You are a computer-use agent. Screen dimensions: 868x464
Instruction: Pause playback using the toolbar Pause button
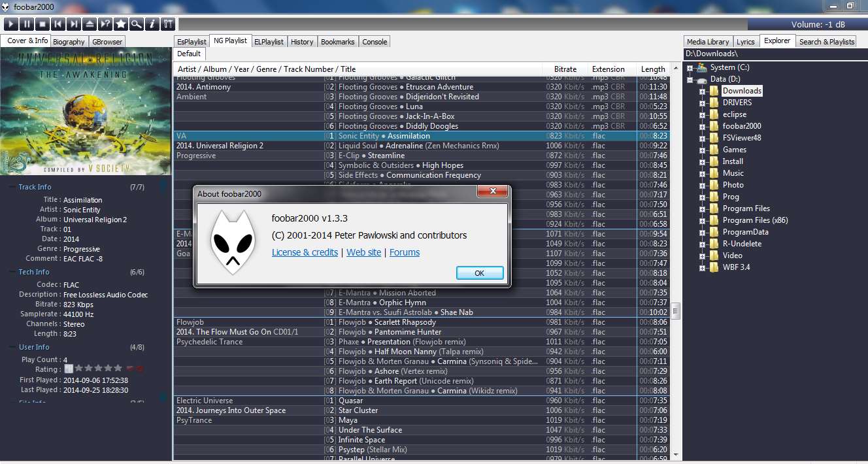pyautogui.click(x=26, y=24)
